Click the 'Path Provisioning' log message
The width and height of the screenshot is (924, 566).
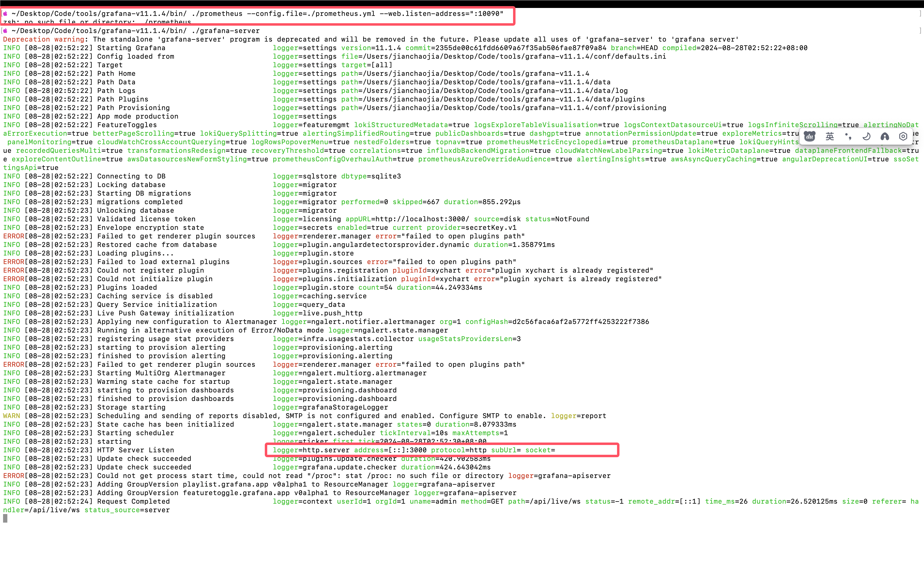[134, 108]
